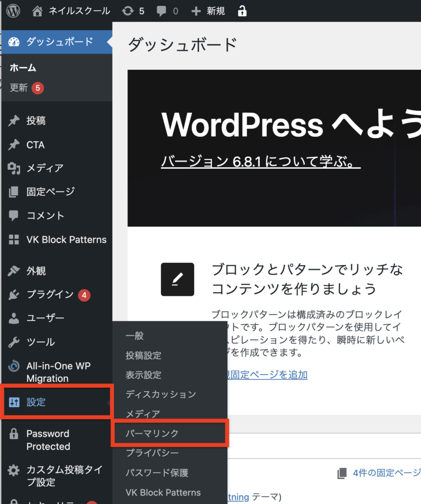Click the plug icon beside プラグイン
Screen dimensions: 421x504
[14, 295]
